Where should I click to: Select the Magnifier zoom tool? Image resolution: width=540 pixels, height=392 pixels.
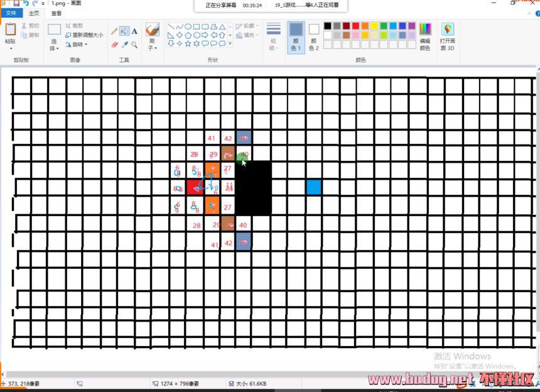[134, 45]
